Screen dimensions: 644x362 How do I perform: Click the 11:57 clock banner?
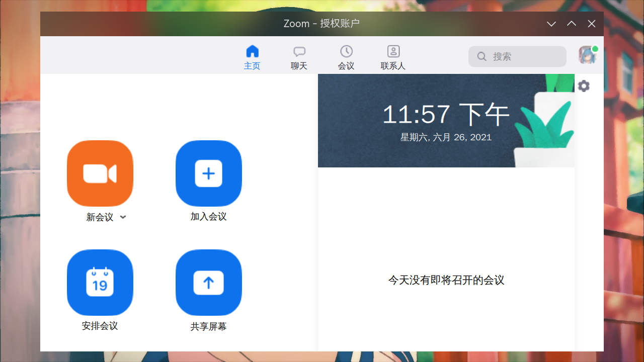tap(446, 120)
